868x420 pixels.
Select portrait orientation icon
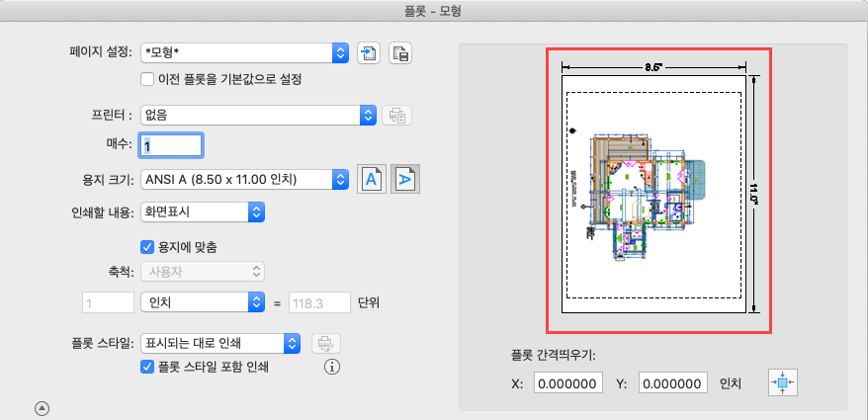tap(372, 179)
